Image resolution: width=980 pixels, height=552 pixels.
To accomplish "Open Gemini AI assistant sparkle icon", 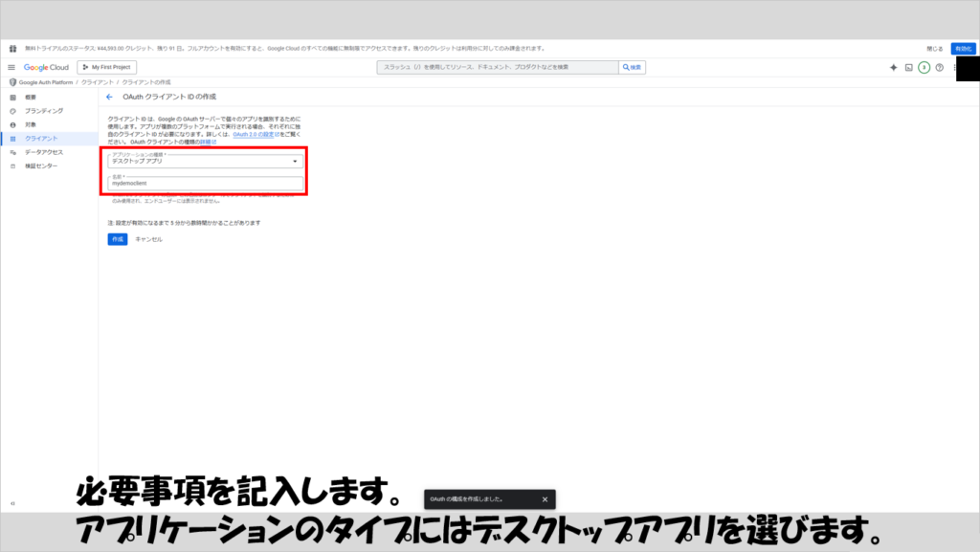I will point(893,67).
